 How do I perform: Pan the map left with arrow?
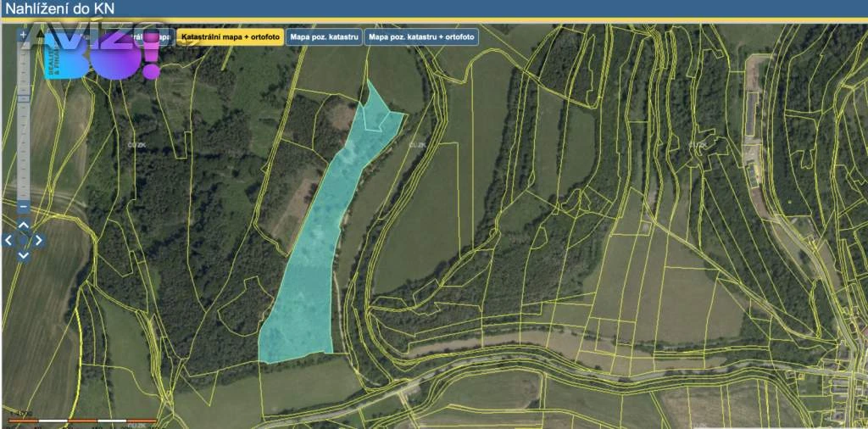[x=9, y=240]
